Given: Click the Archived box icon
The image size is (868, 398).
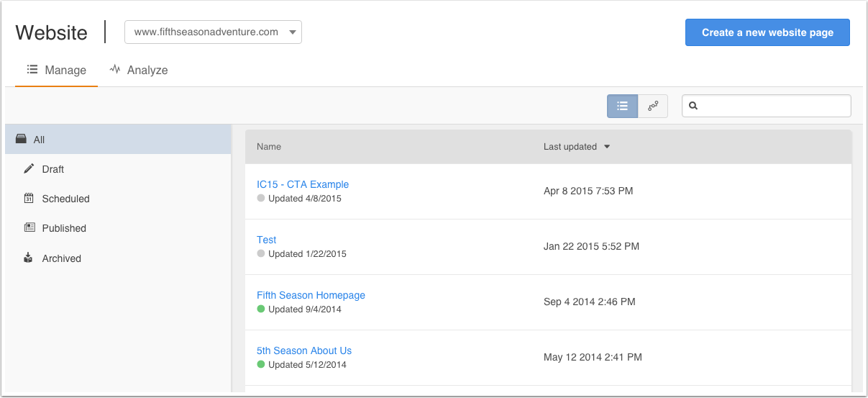Looking at the screenshot, I should (x=29, y=258).
